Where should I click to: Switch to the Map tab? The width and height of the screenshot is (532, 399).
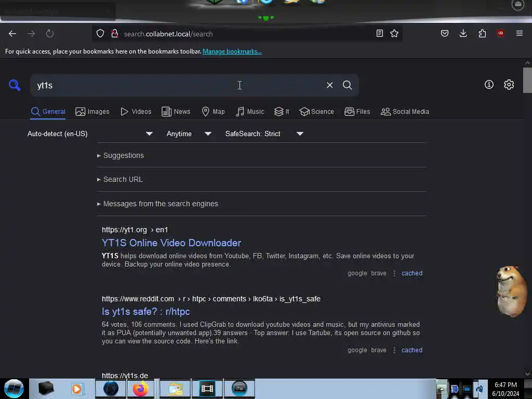[213, 112]
